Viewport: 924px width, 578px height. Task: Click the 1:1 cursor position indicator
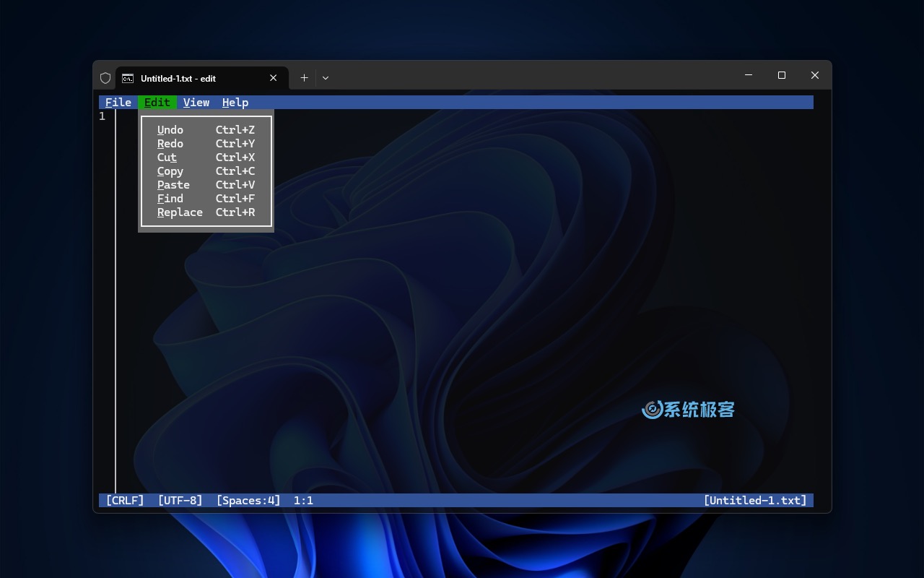coord(303,500)
